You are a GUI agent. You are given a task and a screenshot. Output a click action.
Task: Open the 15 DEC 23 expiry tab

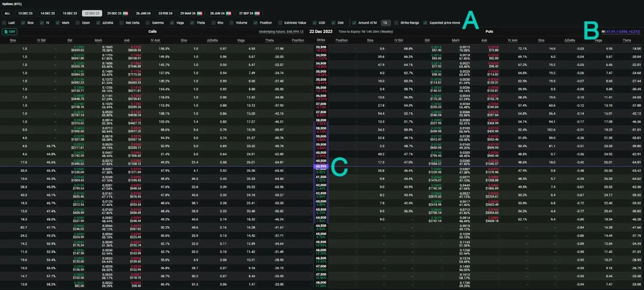click(70, 13)
